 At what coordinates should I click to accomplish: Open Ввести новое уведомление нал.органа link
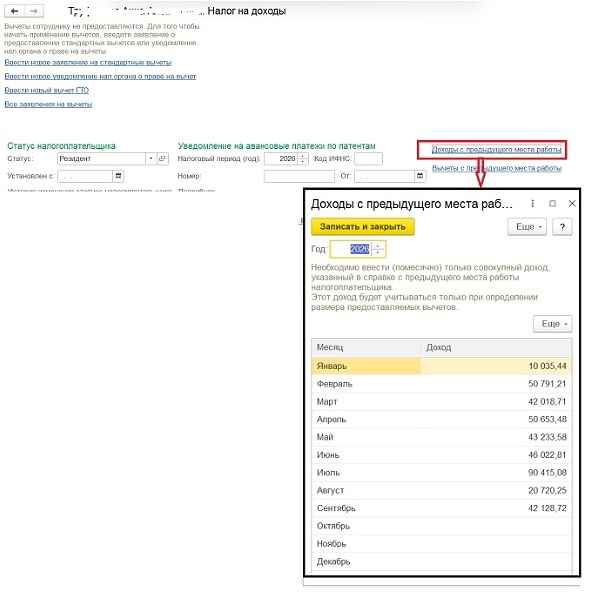(x=100, y=76)
